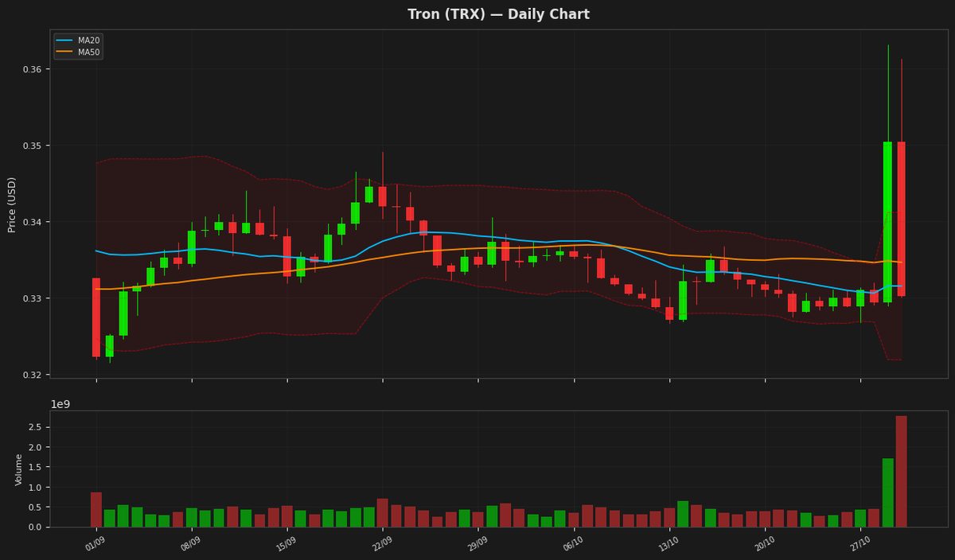This screenshot has height=560, width=955.
Task: Click the MA20 legend entry
Action: (x=78, y=40)
